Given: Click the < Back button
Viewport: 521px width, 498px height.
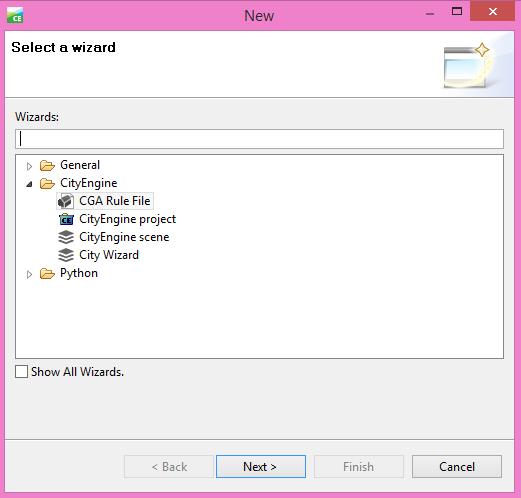Looking at the screenshot, I should pyautogui.click(x=169, y=466).
